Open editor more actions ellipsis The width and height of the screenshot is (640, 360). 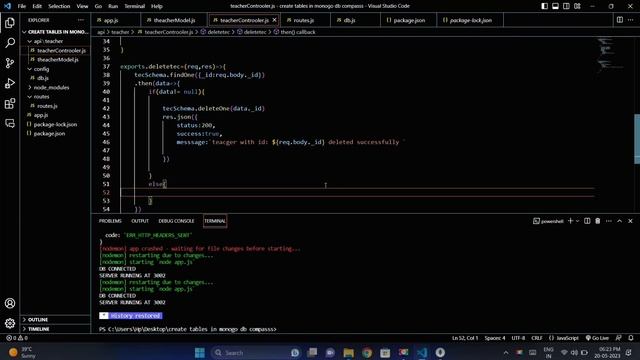point(631,20)
